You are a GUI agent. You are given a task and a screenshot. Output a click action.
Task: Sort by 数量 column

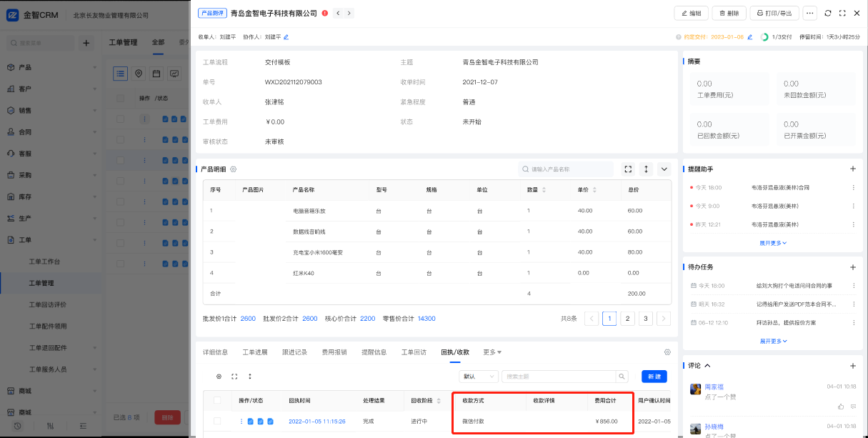[x=544, y=190]
